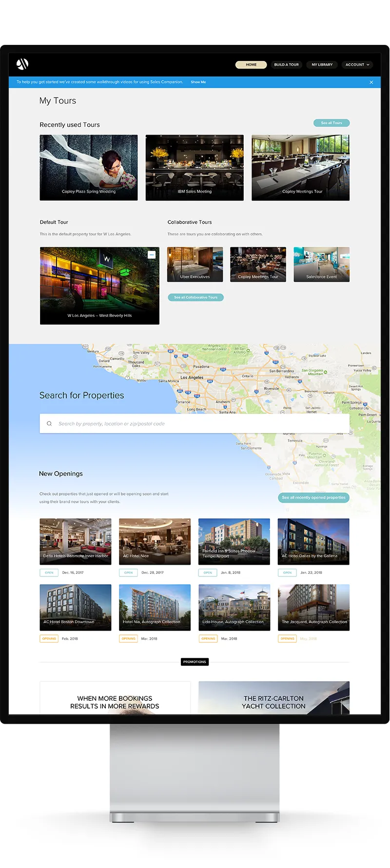Viewport: 390px width, 868px height.
Task: Click See all Collaborative Tours button
Action: [x=195, y=297]
